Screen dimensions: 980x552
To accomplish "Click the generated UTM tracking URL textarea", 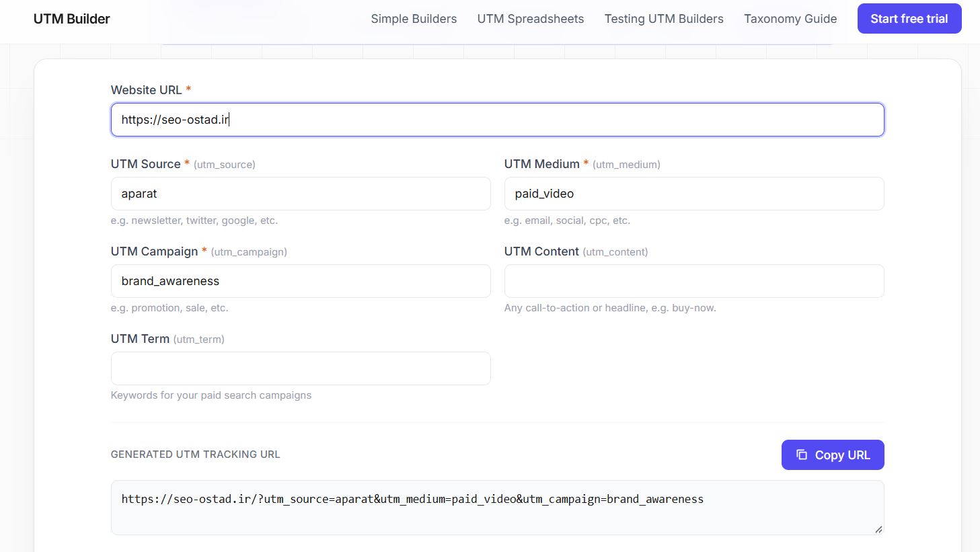I will (497, 508).
